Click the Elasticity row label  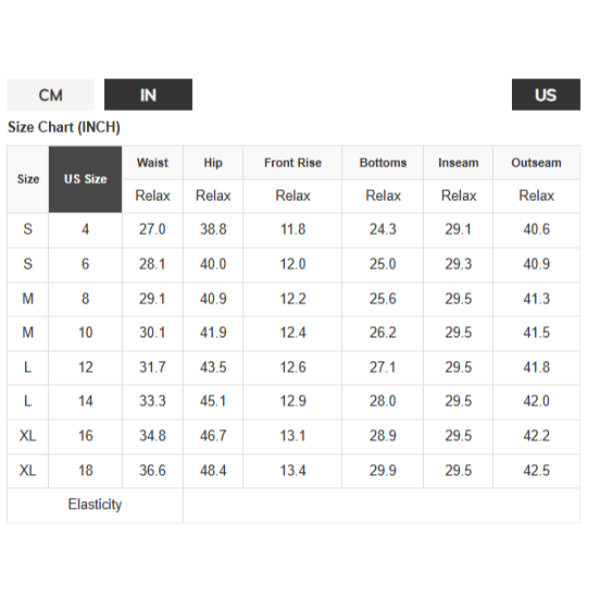pos(95,504)
